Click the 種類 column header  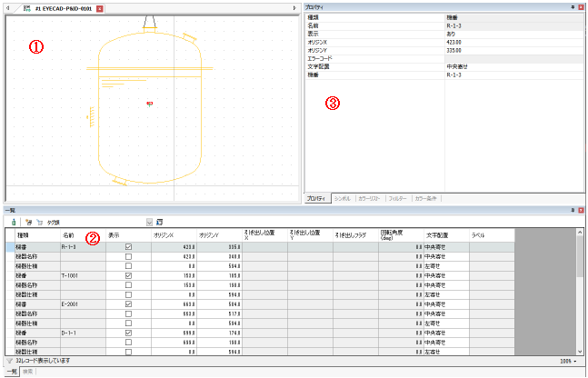pos(37,235)
